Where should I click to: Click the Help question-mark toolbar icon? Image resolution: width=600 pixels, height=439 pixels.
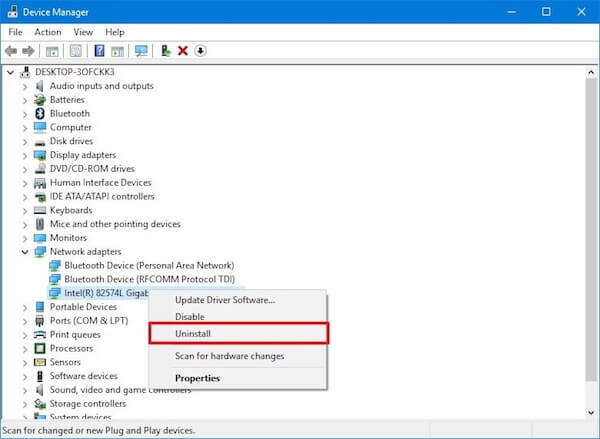tap(99, 51)
